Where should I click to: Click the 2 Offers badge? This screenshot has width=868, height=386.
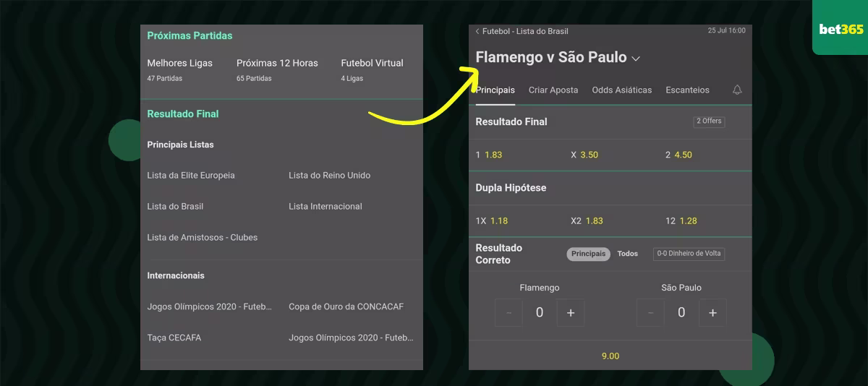[709, 121]
